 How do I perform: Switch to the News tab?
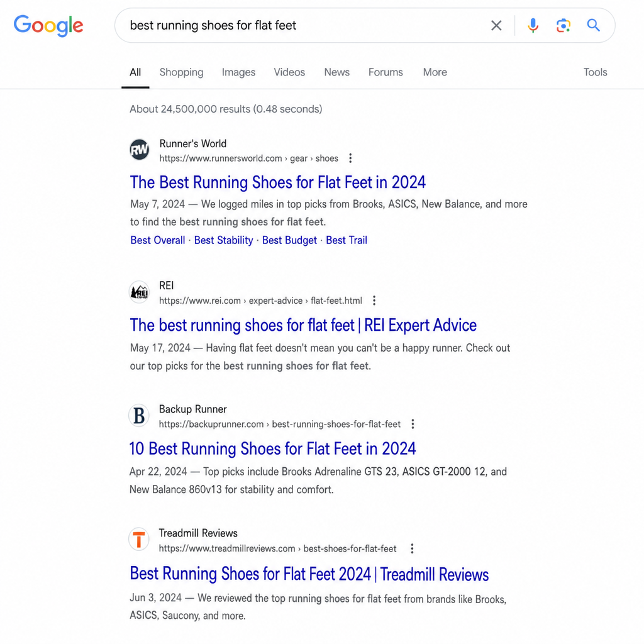click(x=337, y=72)
